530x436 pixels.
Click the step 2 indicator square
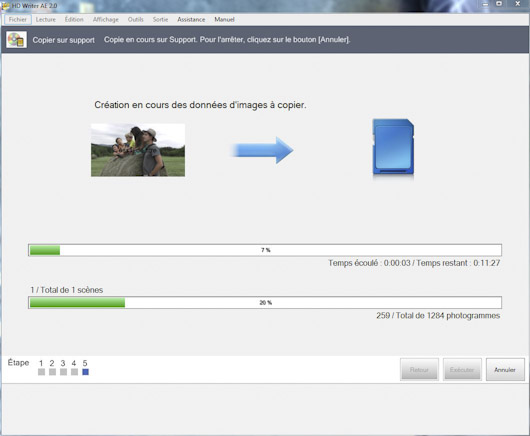pyautogui.click(x=52, y=372)
